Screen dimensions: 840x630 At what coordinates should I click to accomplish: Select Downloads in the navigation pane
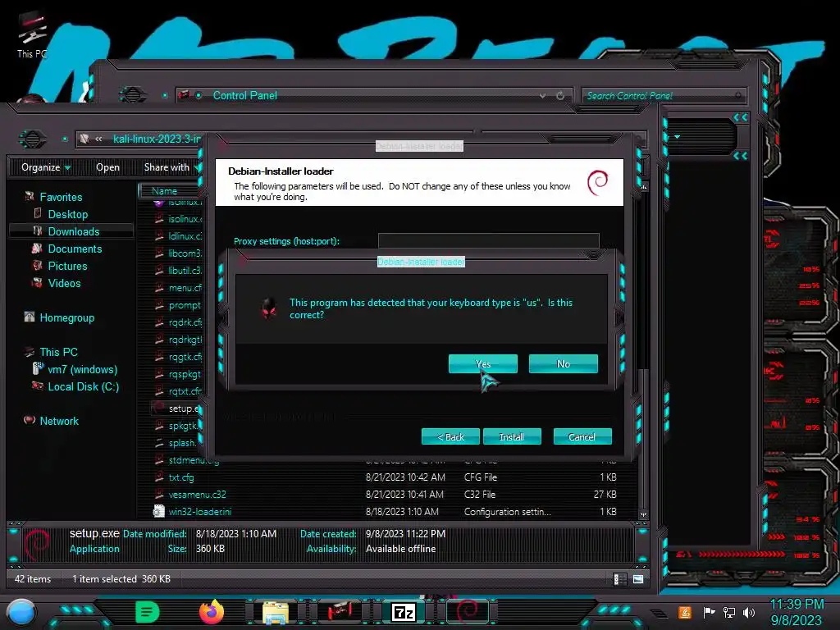[x=73, y=231]
